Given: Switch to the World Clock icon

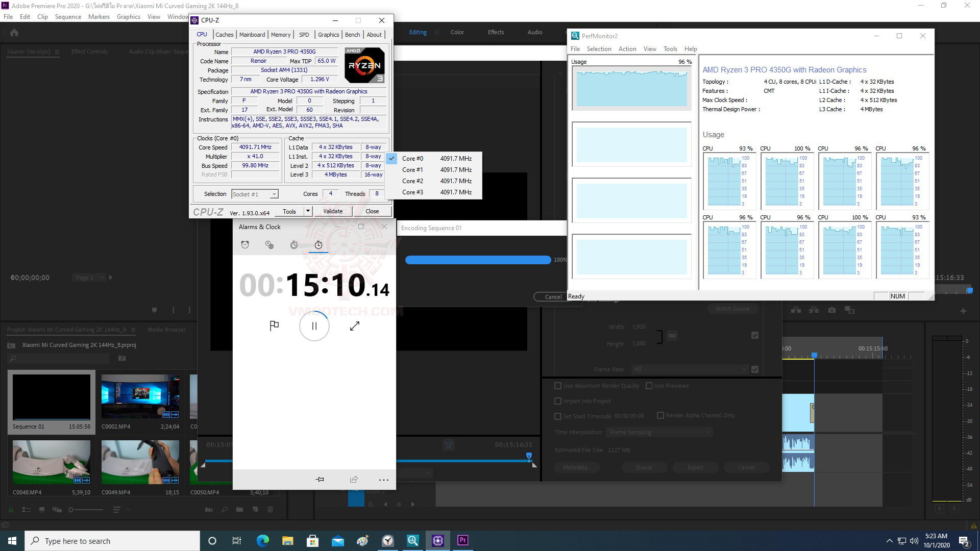Looking at the screenshot, I should pyautogui.click(x=269, y=245).
